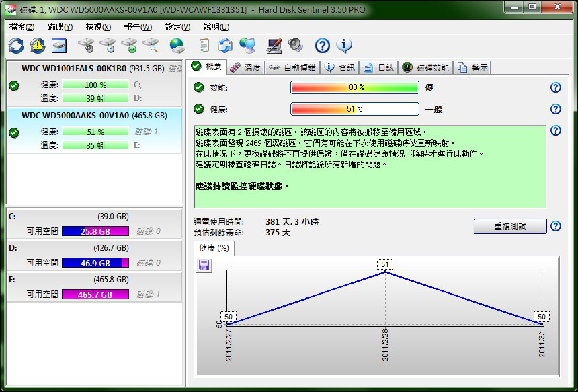Open the monitor with screwdriver configuration icon
The image size is (578, 392).
click(x=274, y=46)
